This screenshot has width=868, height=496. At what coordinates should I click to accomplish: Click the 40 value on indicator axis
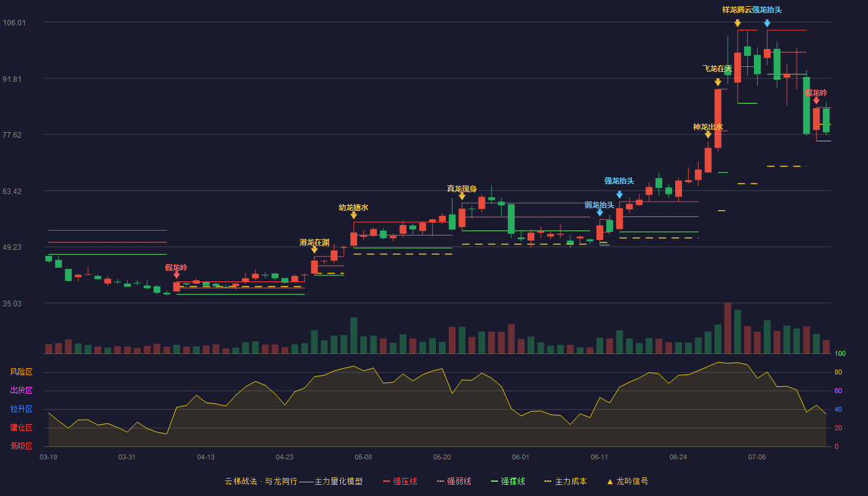(838, 409)
